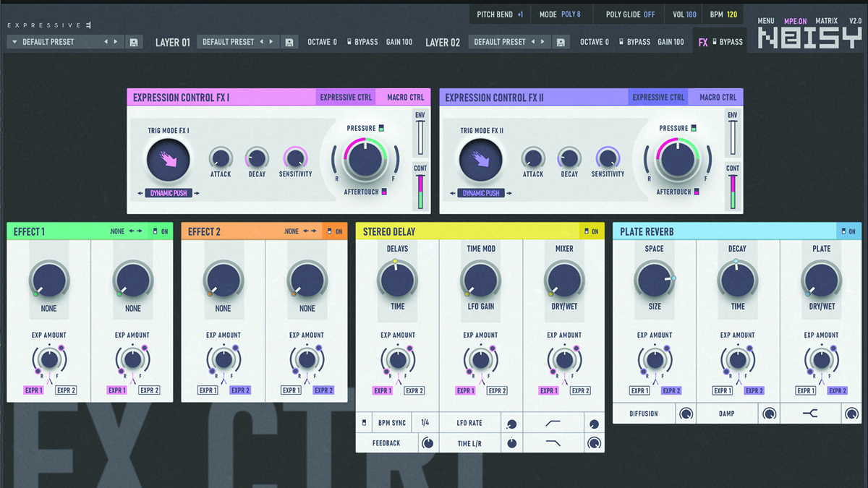The height and width of the screenshot is (488, 868).
Task: Click the LFO Rate small knob
Action: [512, 424]
